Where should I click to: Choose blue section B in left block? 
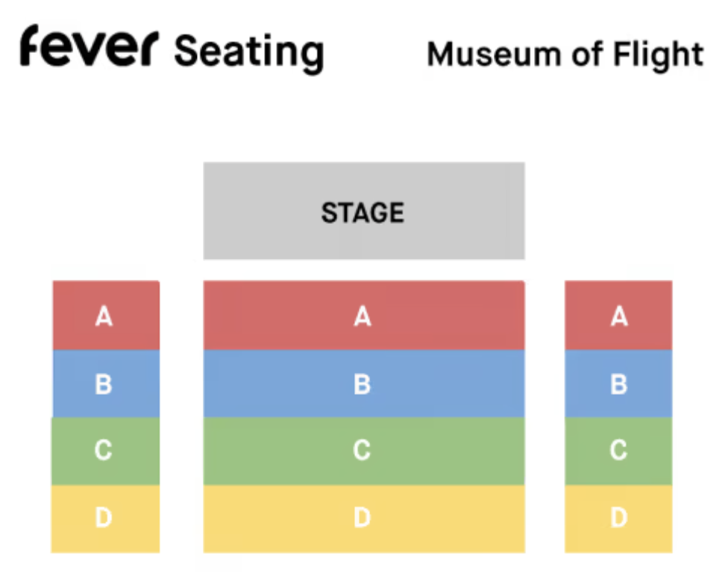[105, 384]
